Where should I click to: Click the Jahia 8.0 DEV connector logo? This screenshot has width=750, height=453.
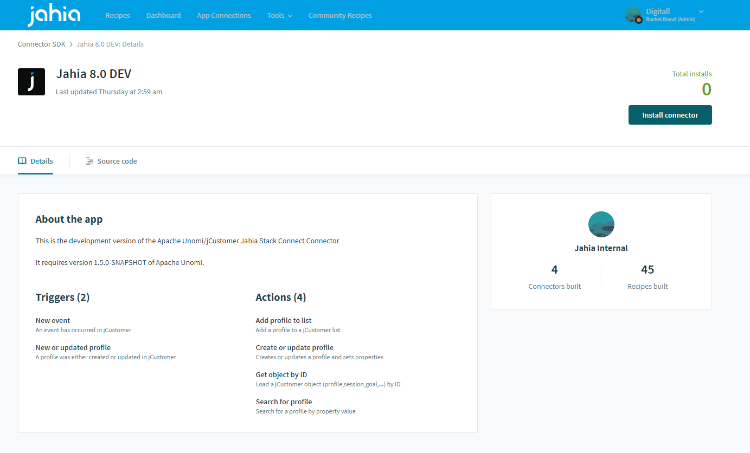click(x=32, y=81)
